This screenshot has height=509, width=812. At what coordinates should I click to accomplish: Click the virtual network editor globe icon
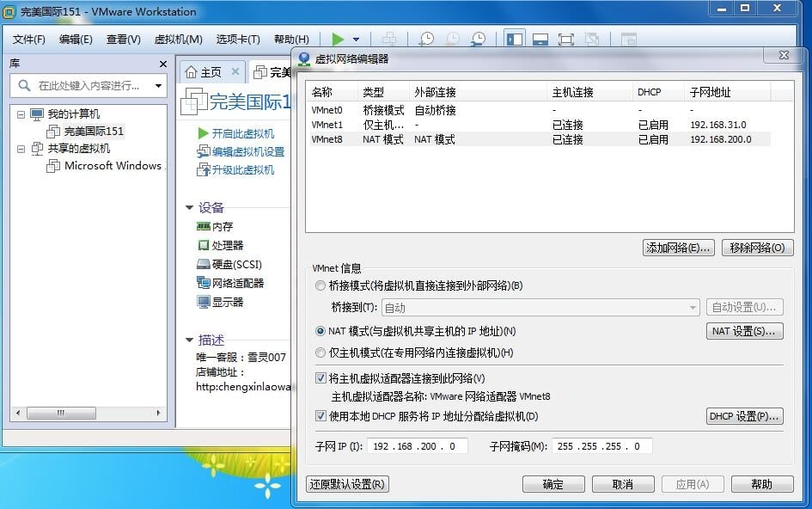coord(304,59)
